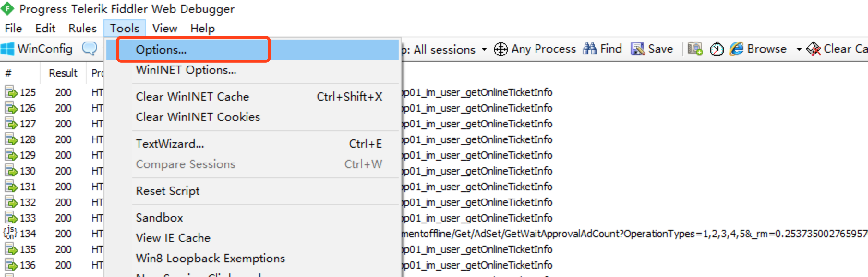This screenshot has height=277, width=868.
Task: Open the Rules menu
Action: click(82, 28)
